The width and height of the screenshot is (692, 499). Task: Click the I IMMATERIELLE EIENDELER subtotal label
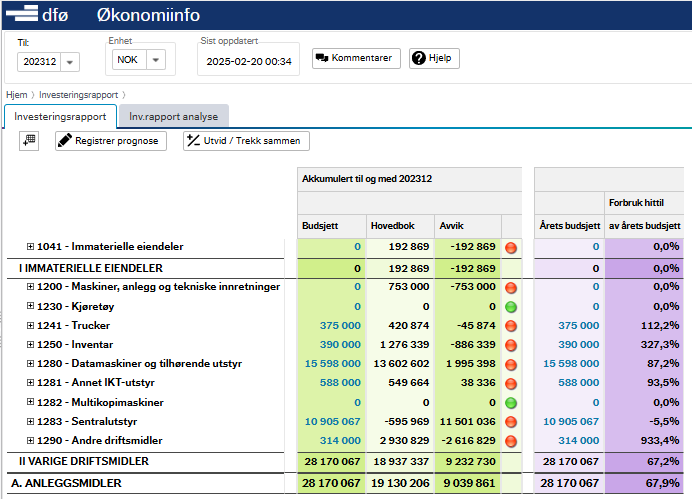pyautogui.click(x=90, y=268)
